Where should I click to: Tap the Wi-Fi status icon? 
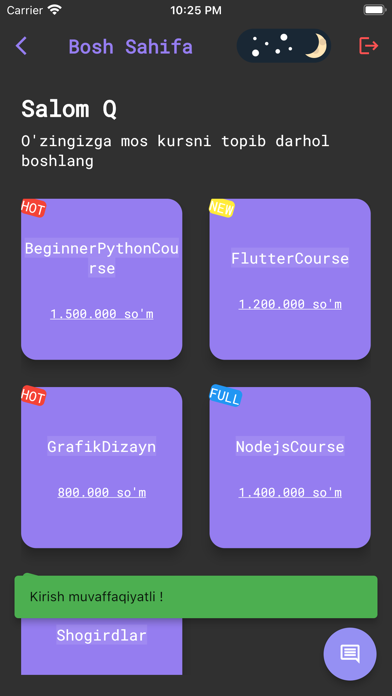[x=55, y=10]
